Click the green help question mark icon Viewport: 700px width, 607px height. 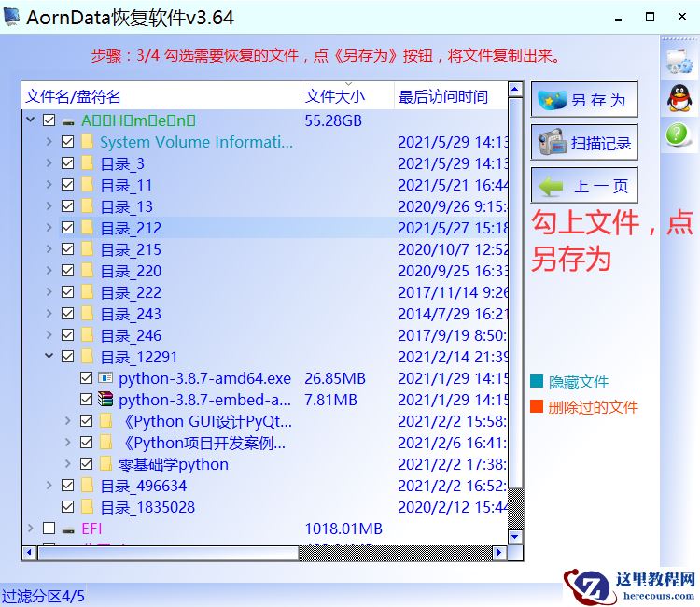(x=678, y=134)
